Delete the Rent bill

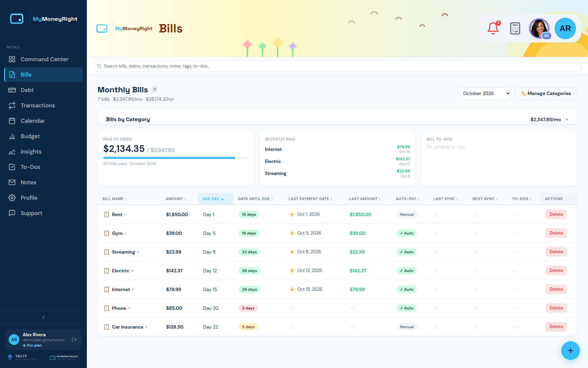click(x=556, y=214)
